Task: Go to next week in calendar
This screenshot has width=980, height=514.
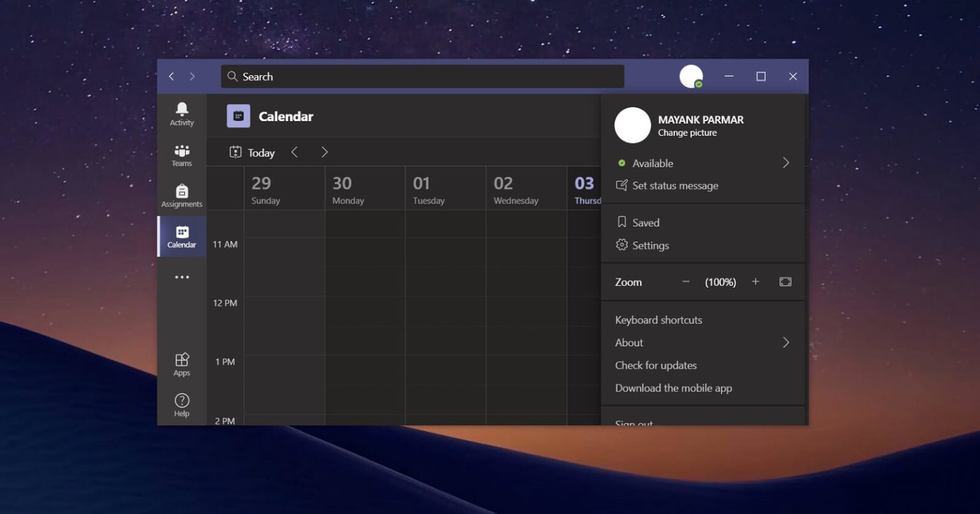Action: (324, 152)
